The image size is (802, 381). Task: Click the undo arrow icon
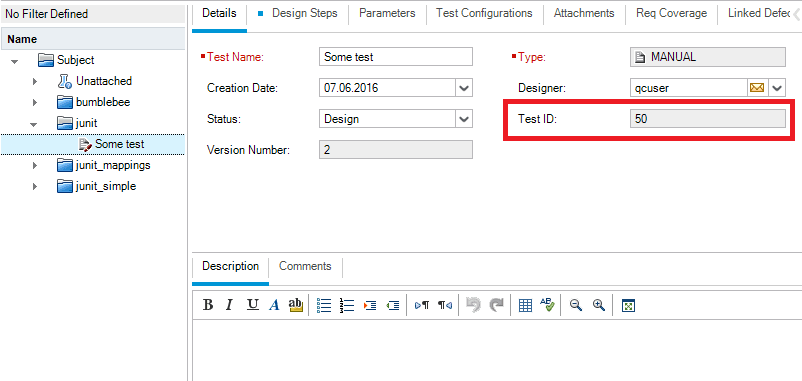click(x=473, y=305)
